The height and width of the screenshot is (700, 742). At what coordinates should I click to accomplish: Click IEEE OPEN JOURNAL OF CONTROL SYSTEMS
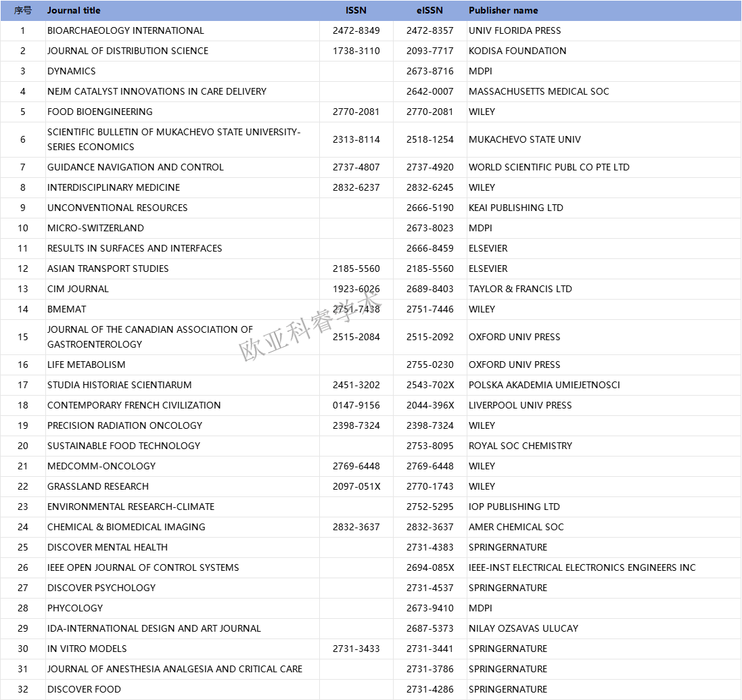(143, 569)
